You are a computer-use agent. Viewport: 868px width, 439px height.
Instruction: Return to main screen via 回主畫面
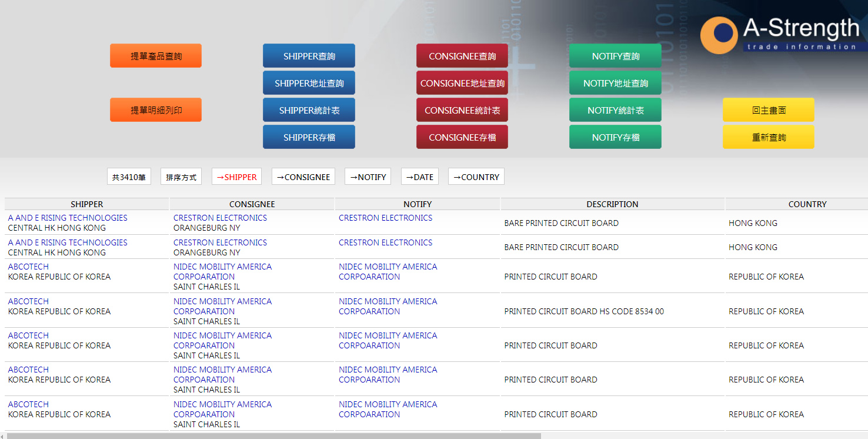[x=769, y=110]
